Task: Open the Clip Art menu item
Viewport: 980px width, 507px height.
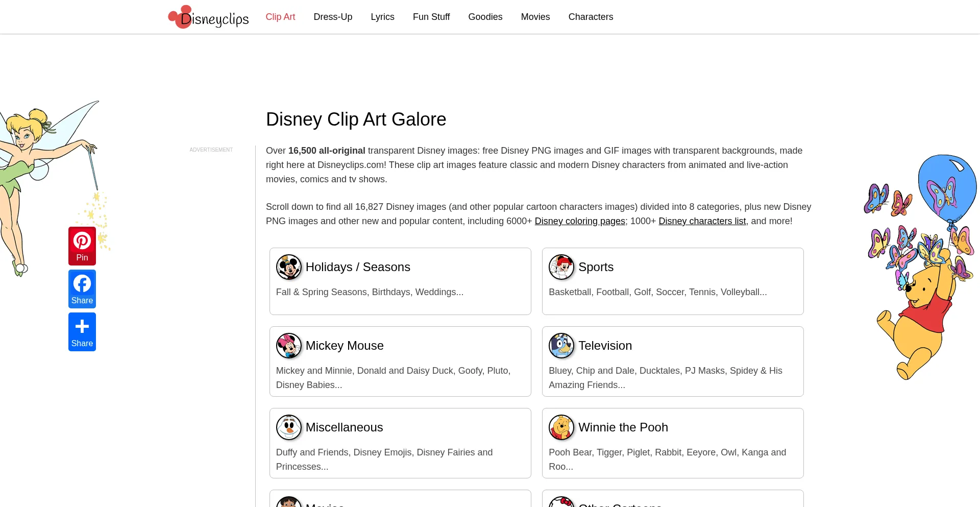Action: [280, 17]
